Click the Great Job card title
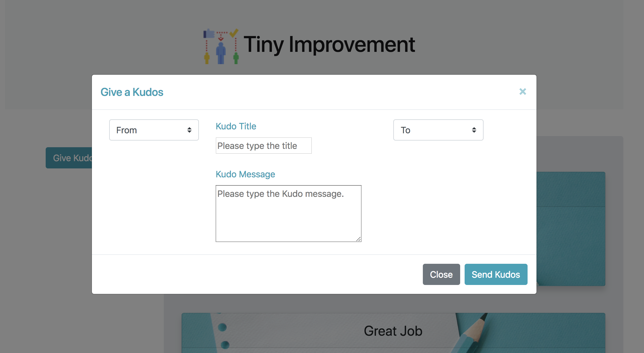 pyautogui.click(x=393, y=331)
